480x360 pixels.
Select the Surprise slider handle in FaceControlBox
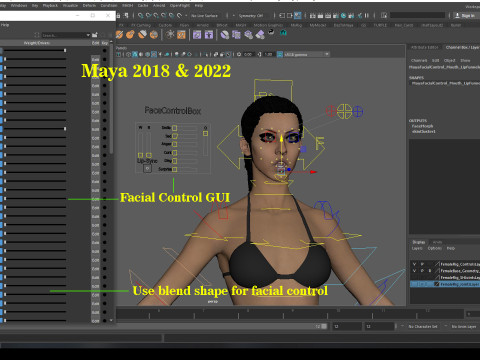175,169
